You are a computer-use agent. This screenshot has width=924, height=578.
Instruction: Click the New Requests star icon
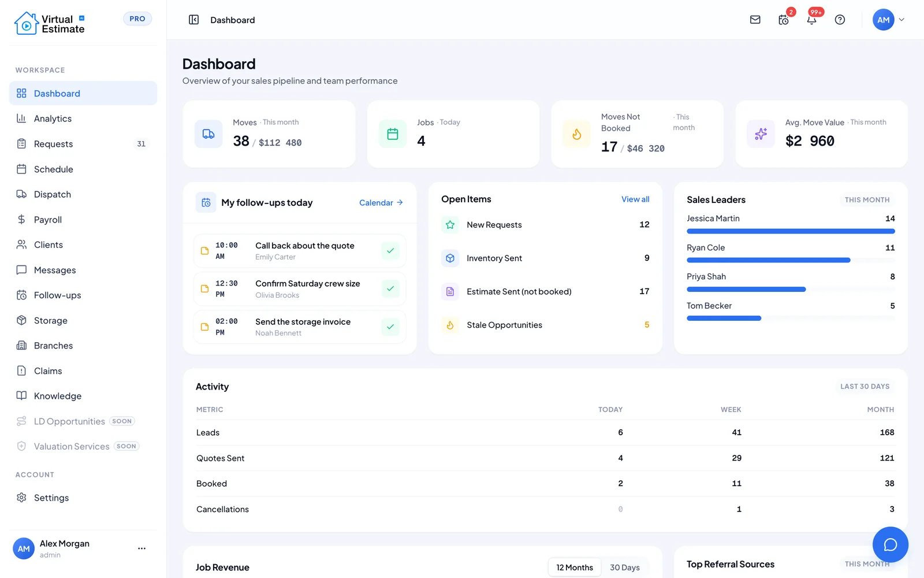point(450,225)
